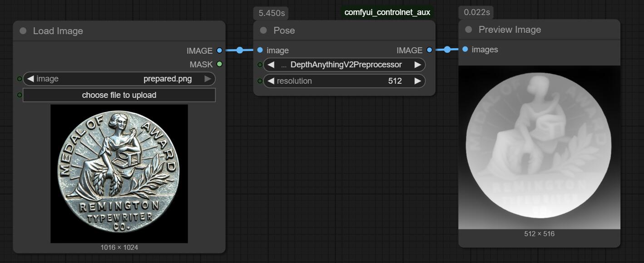Click the Load Image IMAGE output socket
The height and width of the screenshot is (263, 644).
(x=219, y=51)
